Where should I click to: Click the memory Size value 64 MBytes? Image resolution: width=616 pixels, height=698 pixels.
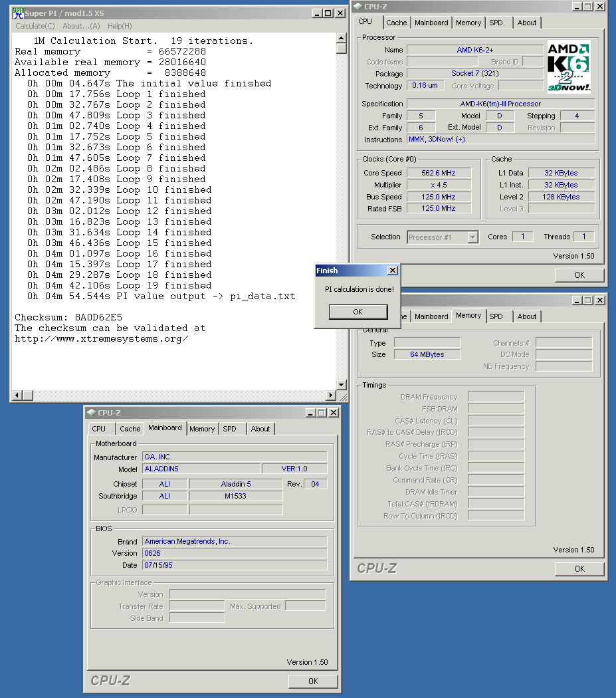(x=427, y=354)
